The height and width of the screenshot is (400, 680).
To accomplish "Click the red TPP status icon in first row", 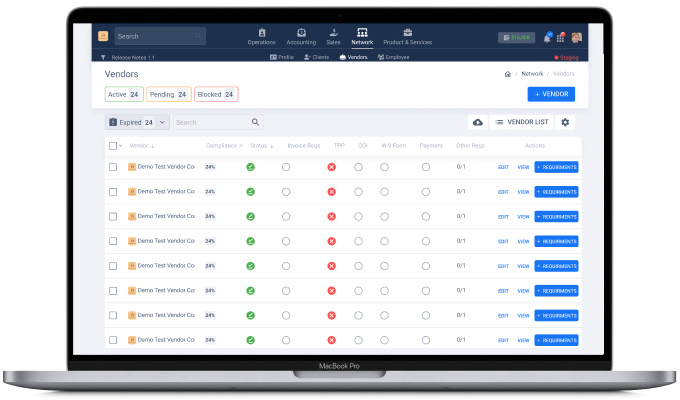I will pos(332,166).
